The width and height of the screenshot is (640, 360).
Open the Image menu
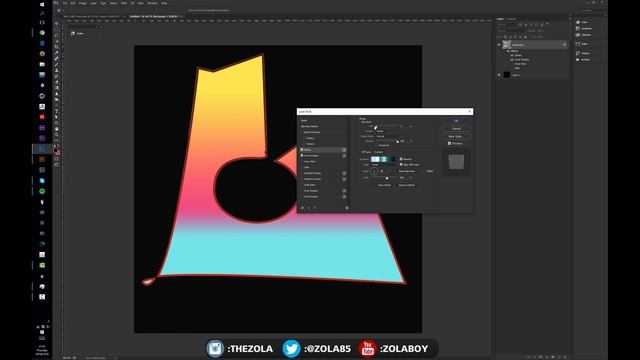[82, 3]
